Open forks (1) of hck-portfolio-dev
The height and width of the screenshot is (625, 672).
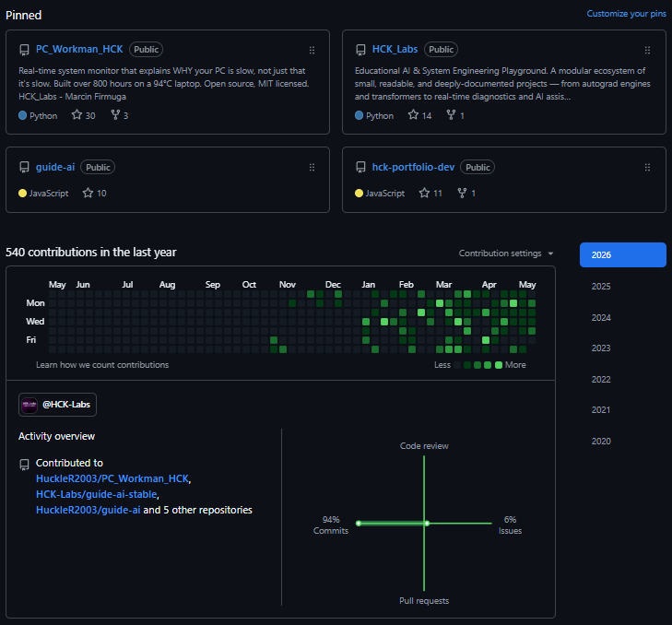click(x=466, y=194)
